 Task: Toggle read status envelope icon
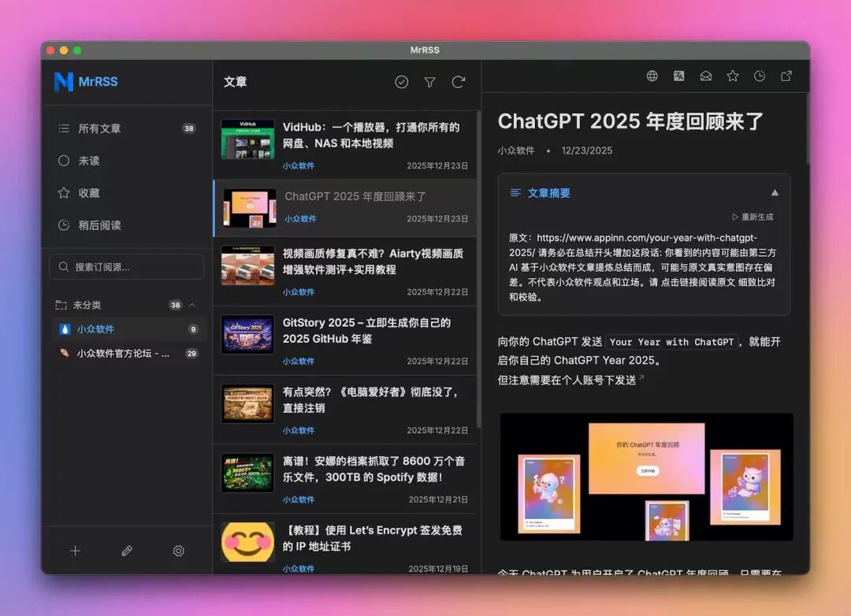[706, 76]
